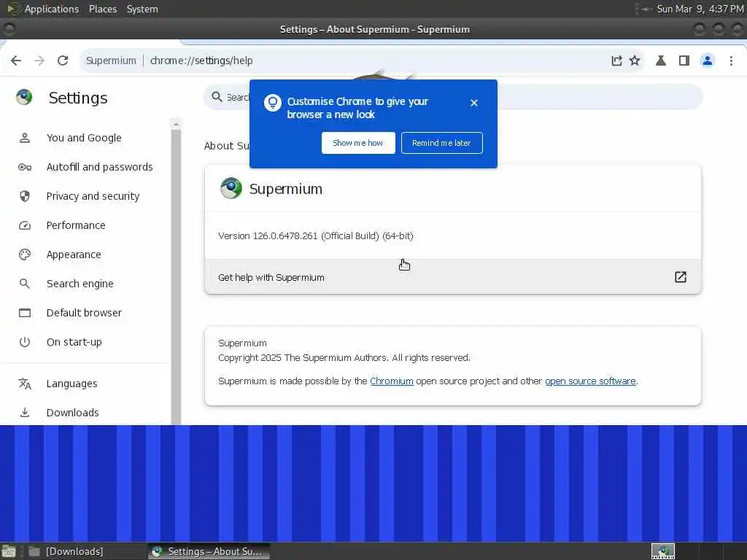Open the open source software link
This screenshot has height=560, width=747.
pos(590,381)
